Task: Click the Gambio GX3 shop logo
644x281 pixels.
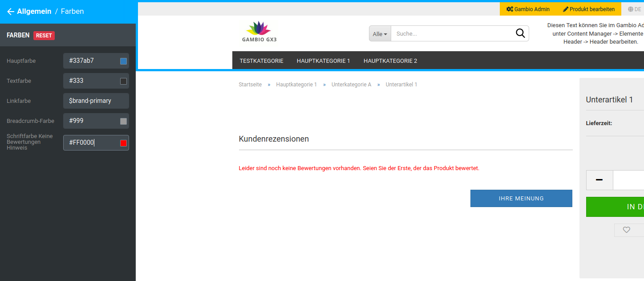Action: 259,31
